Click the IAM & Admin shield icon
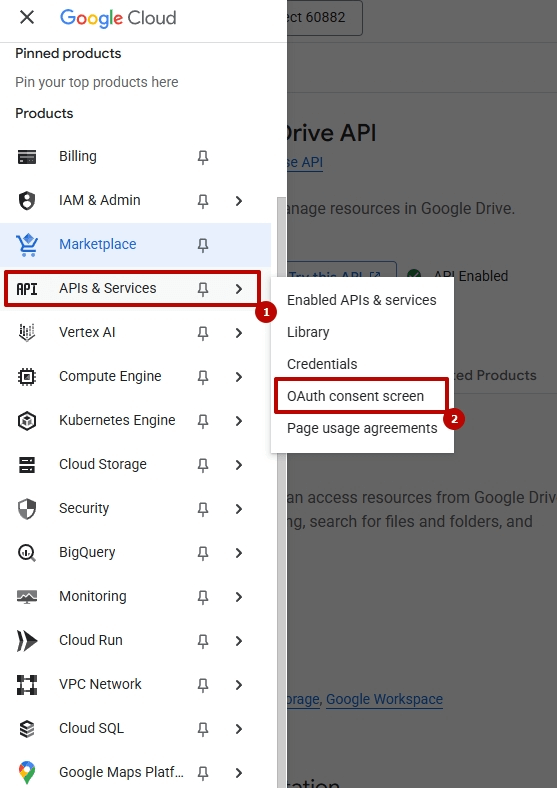The image size is (557, 788). [27, 201]
